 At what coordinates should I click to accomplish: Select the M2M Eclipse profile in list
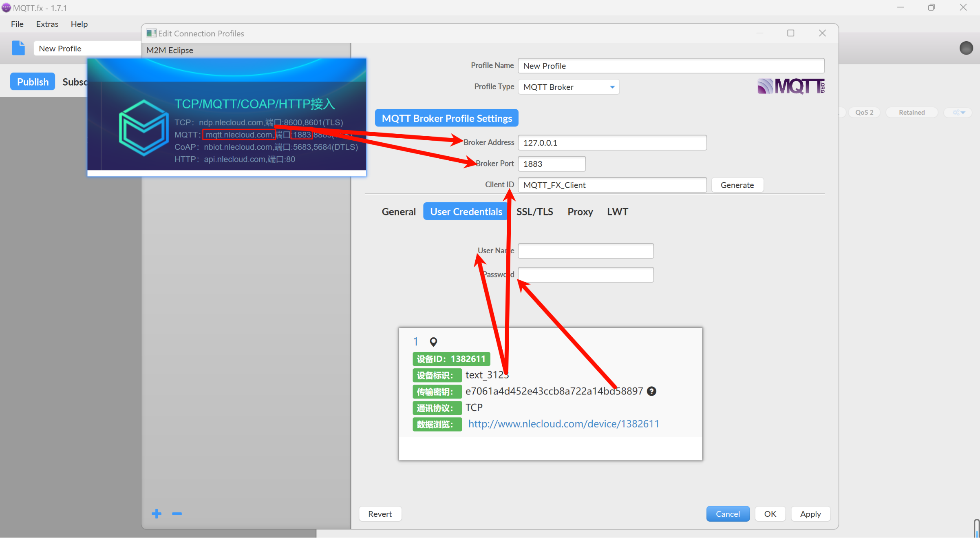pos(170,50)
